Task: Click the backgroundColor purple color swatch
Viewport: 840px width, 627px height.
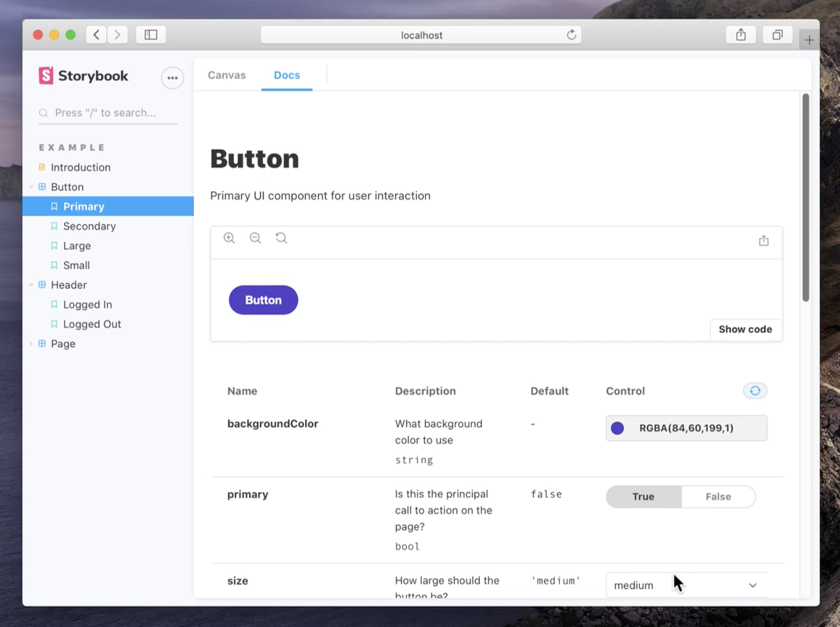Action: click(x=617, y=428)
